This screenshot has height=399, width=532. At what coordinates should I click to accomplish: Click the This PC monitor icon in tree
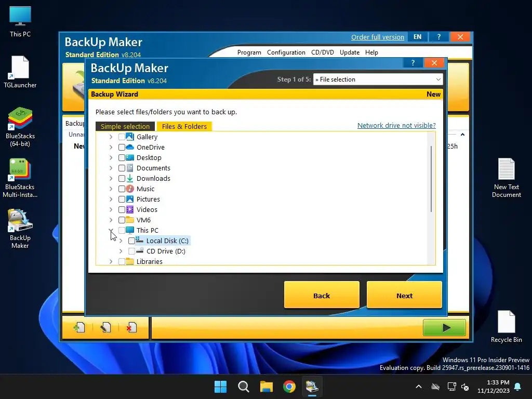[x=130, y=230]
